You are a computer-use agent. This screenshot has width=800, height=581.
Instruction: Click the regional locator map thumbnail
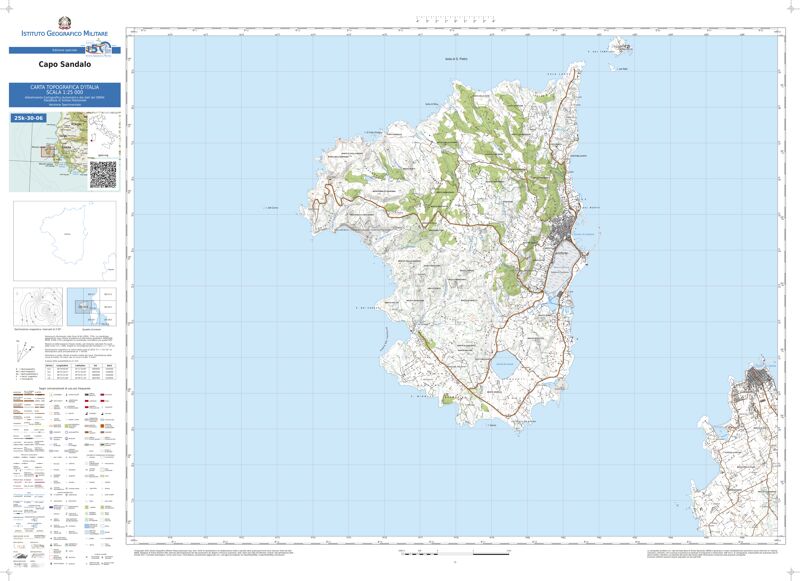pos(50,152)
